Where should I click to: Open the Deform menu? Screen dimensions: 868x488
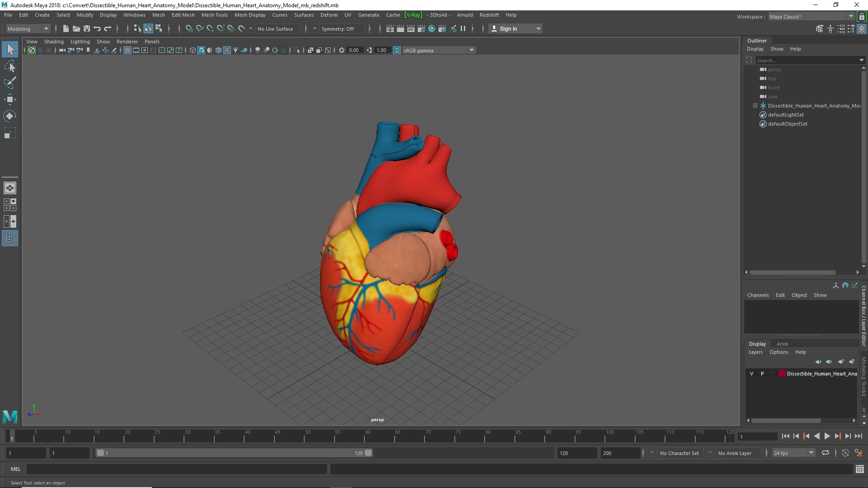329,15
